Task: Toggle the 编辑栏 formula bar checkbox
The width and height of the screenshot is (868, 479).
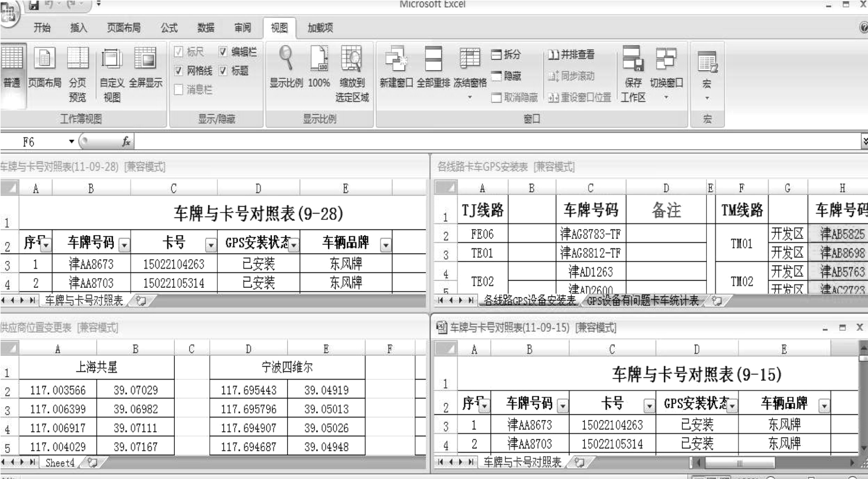Action: pos(223,52)
